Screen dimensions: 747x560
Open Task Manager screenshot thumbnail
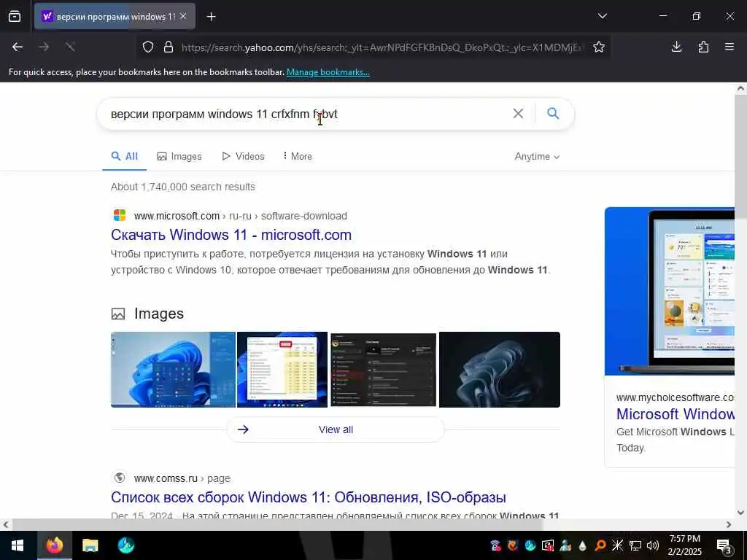tap(282, 370)
